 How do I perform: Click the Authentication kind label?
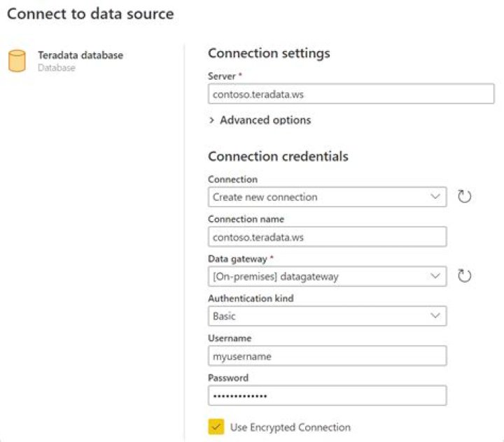point(251,299)
